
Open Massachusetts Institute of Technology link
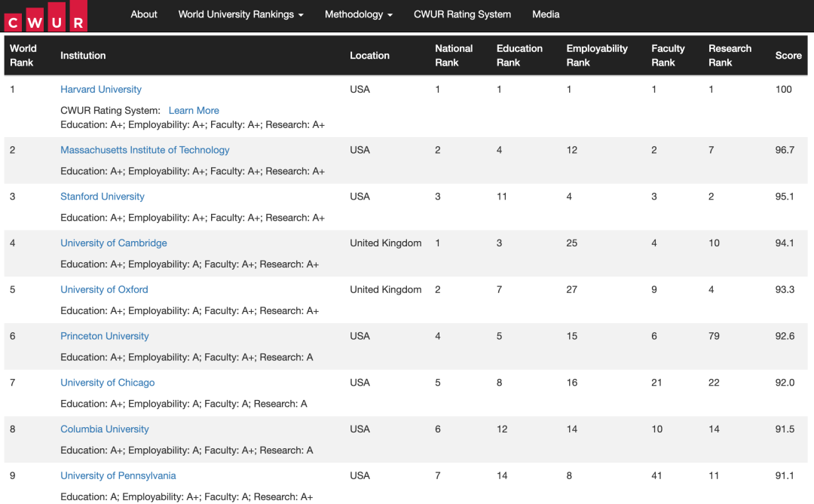click(145, 150)
